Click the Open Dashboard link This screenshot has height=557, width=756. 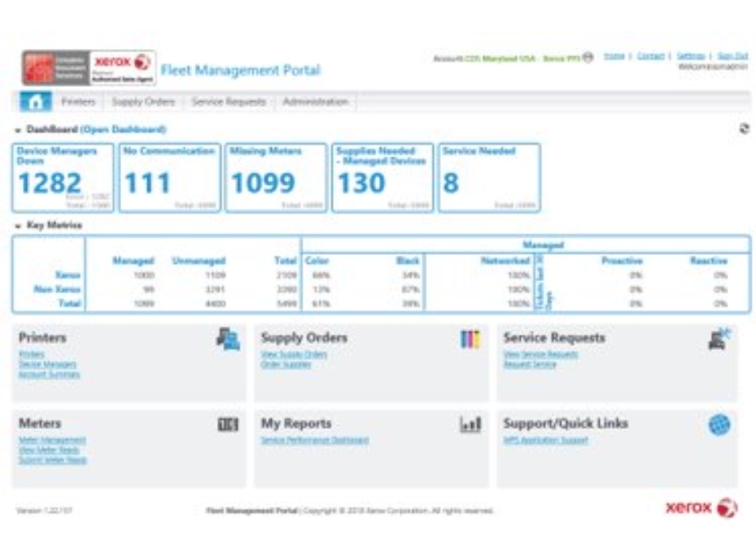123,129
